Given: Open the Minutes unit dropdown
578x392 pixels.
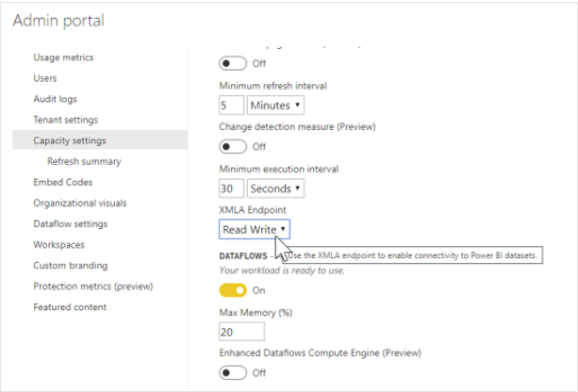Looking at the screenshot, I should [x=275, y=106].
